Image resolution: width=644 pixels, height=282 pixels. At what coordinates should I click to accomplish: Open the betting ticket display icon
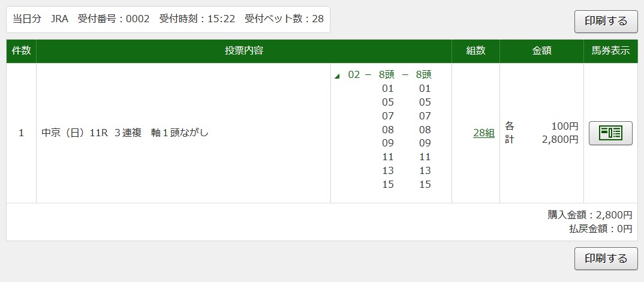coord(610,133)
